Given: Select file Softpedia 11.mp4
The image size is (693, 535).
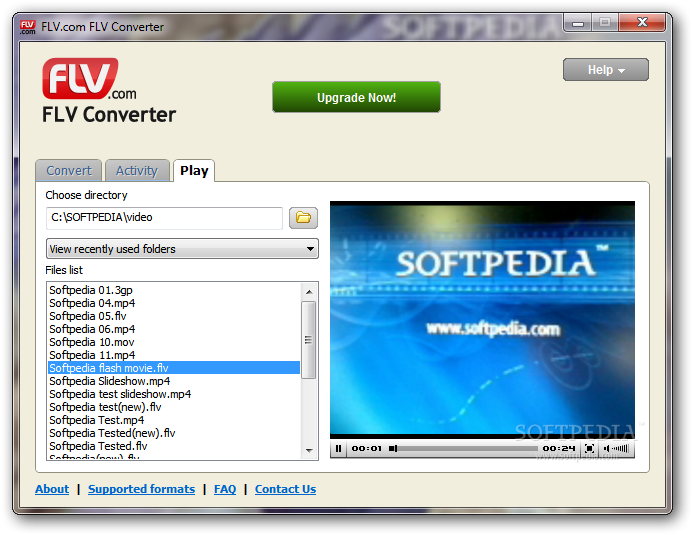Looking at the screenshot, I should click(174, 355).
